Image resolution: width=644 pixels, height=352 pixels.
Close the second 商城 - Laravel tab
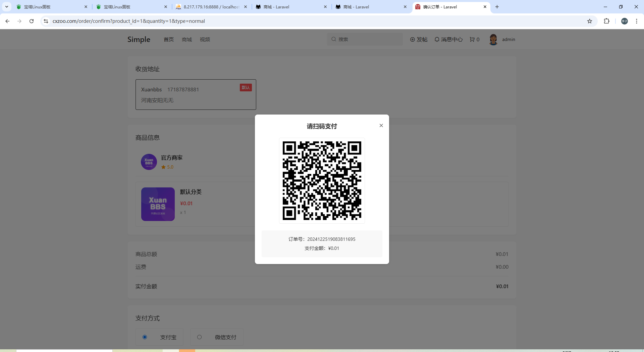(405, 7)
